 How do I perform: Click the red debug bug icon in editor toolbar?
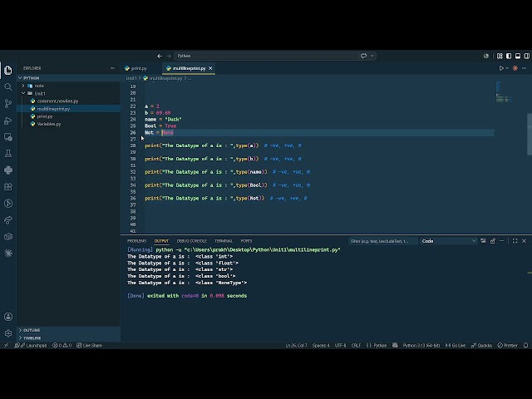click(515, 68)
